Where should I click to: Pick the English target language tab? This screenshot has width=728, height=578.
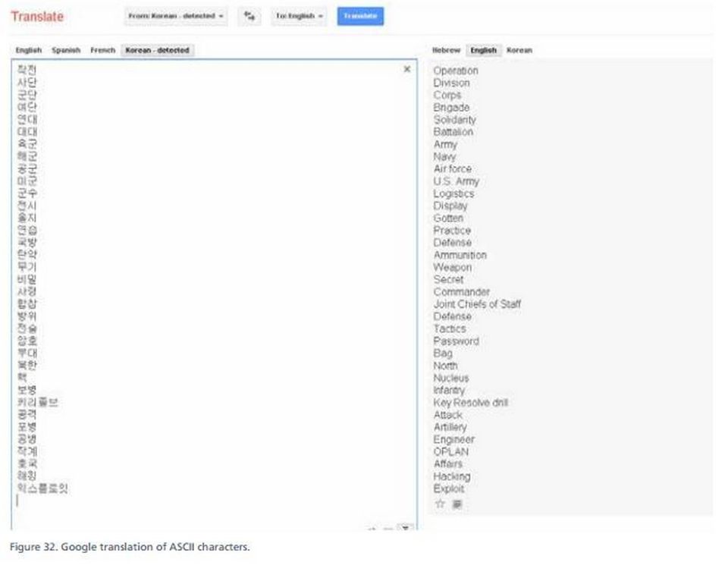483,50
